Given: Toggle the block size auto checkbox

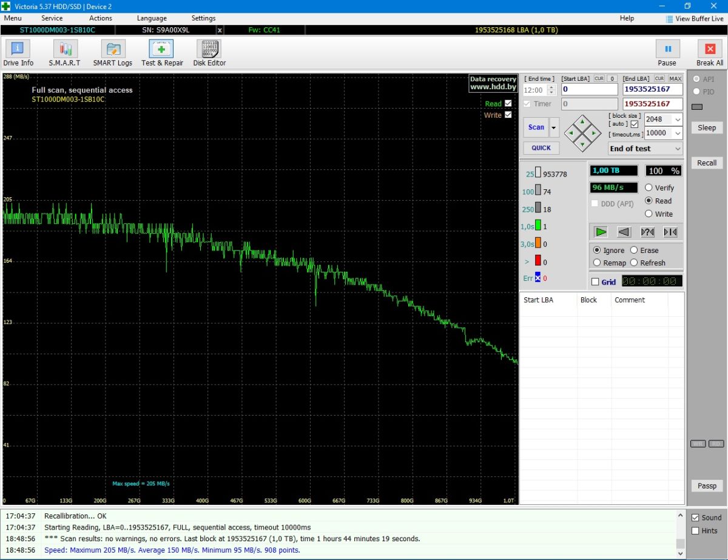Looking at the screenshot, I should (635, 124).
